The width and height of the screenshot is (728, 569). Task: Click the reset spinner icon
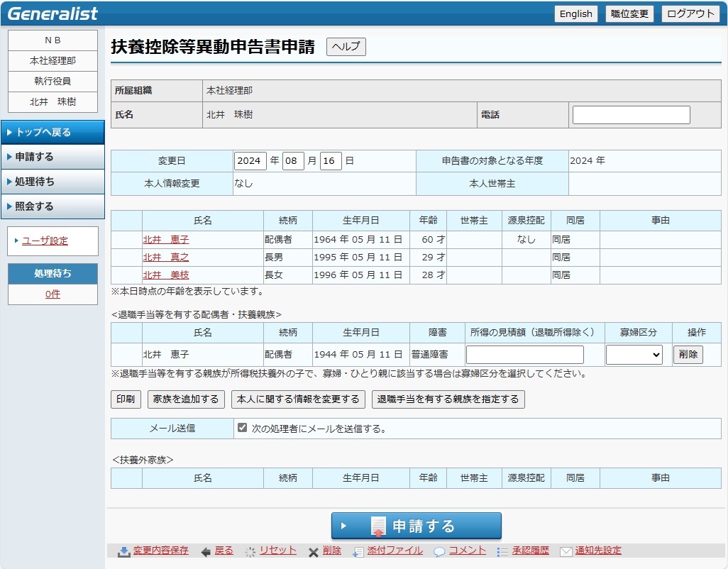point(250,551)
